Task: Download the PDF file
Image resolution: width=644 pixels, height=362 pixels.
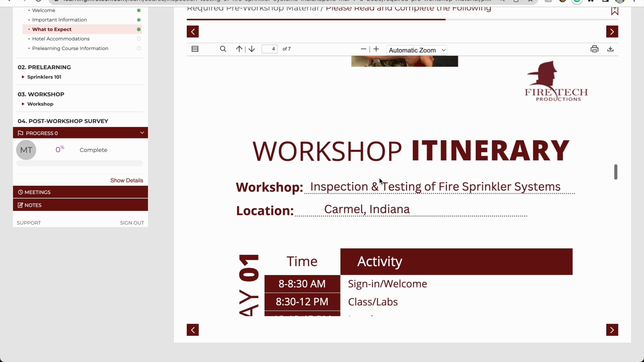Action: point(610,49)
